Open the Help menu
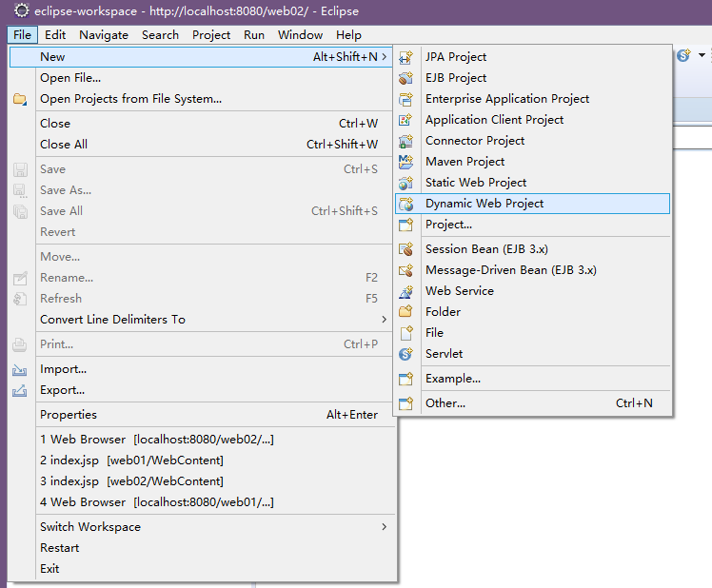The height and width of the screenshot is (588, 712). click(x=348, y=35)
